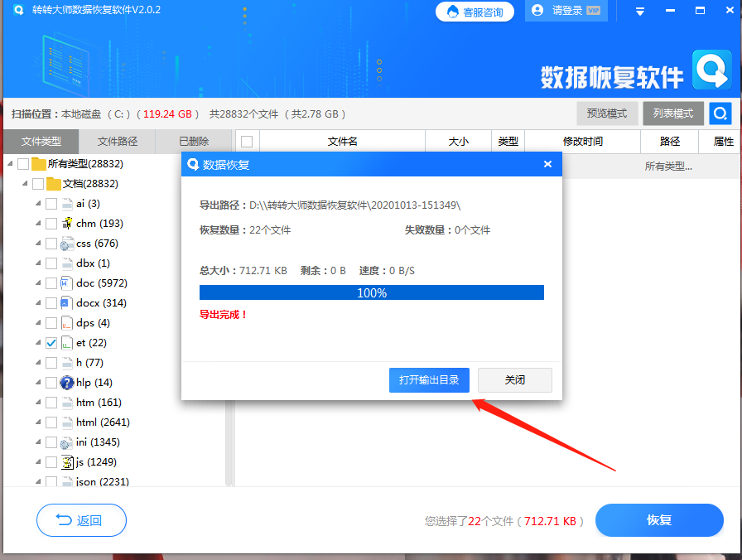
Task: Click the magnifier search icon top right
Action: (x=720, y=113)
